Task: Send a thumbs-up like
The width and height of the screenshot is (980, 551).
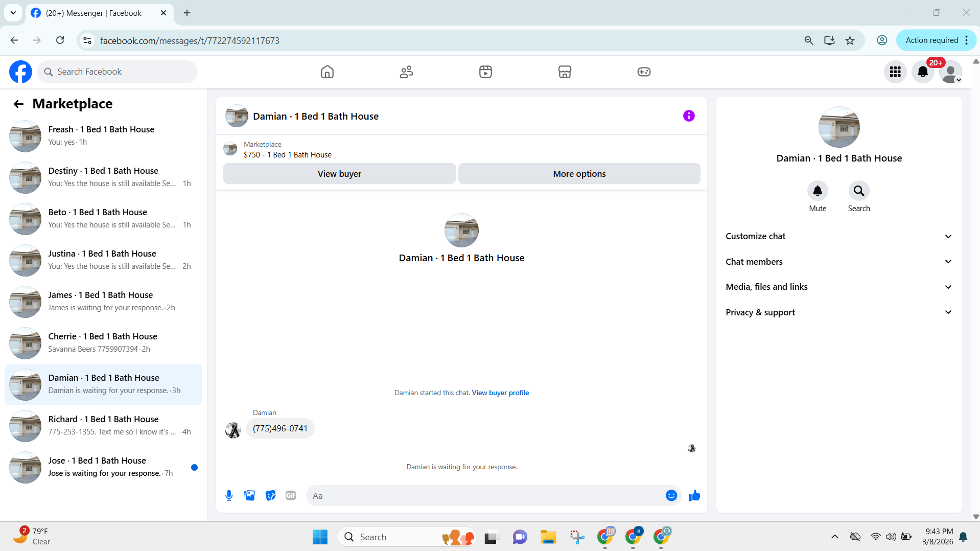Action: point(694,495)
